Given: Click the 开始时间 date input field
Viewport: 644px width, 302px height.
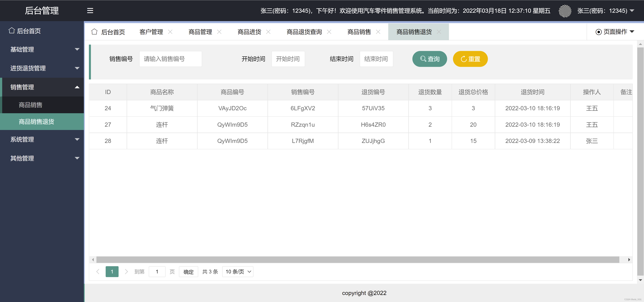Looking at the screenshot, I should 288,59.
